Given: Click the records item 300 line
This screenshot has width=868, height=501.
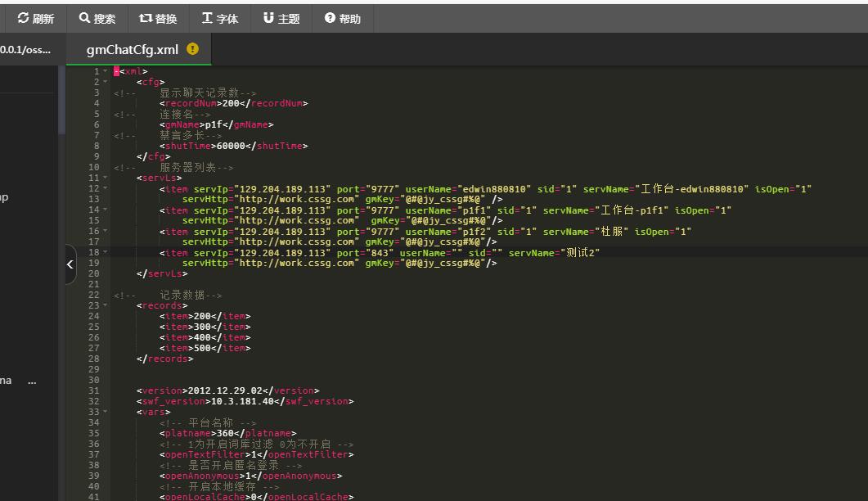Looking at the screenshot, I should point(205,327).
